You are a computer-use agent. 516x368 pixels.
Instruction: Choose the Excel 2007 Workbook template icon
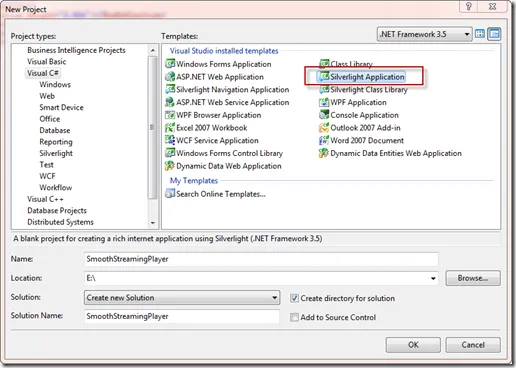170,128
